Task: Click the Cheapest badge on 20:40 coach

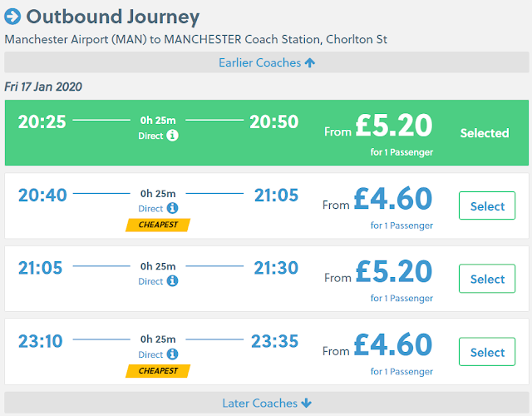Action: [158, 225]
